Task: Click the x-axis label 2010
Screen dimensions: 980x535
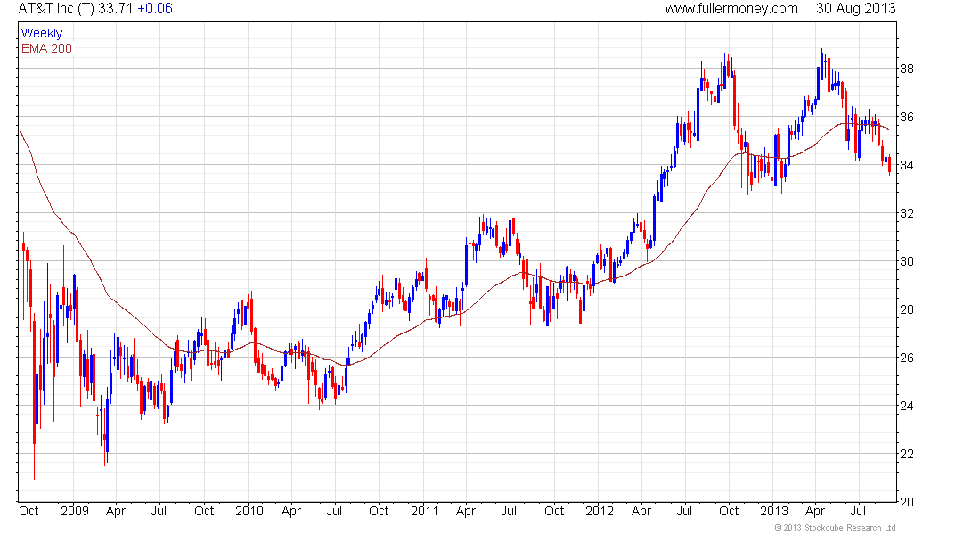Action: point(249,511)
